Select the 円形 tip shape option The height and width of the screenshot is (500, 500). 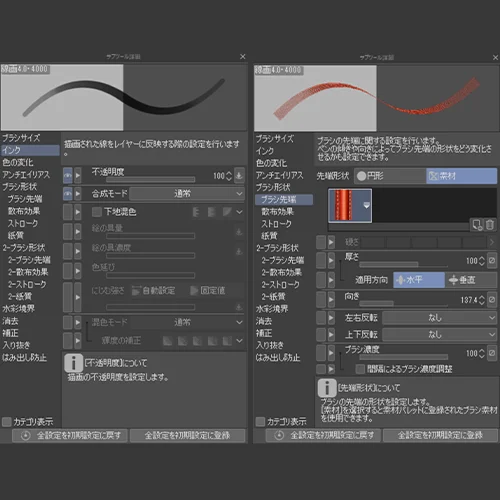click(390, 176)
